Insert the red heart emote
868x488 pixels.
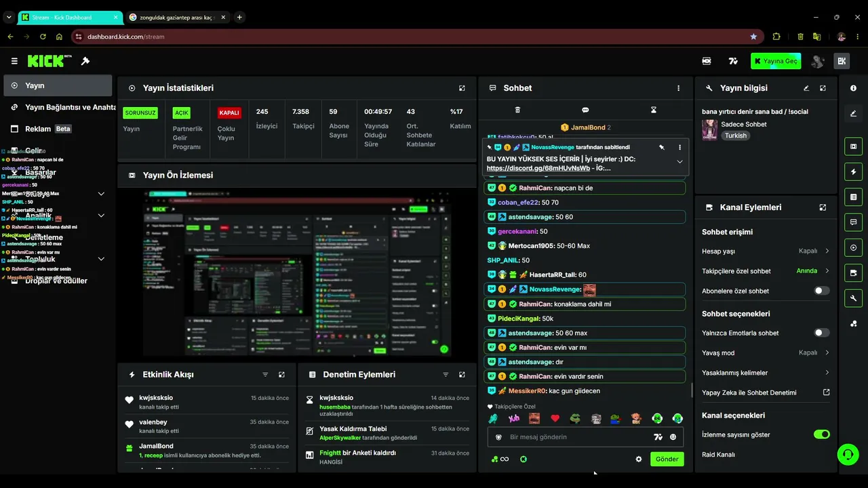(x=555, y=418)
